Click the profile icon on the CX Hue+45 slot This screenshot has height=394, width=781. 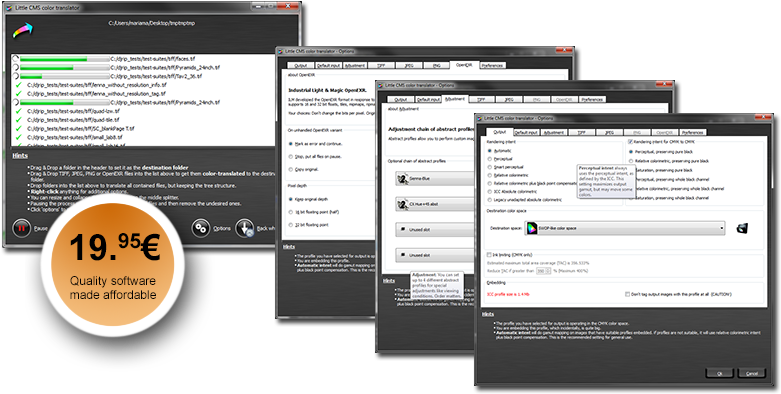[403, 204]
